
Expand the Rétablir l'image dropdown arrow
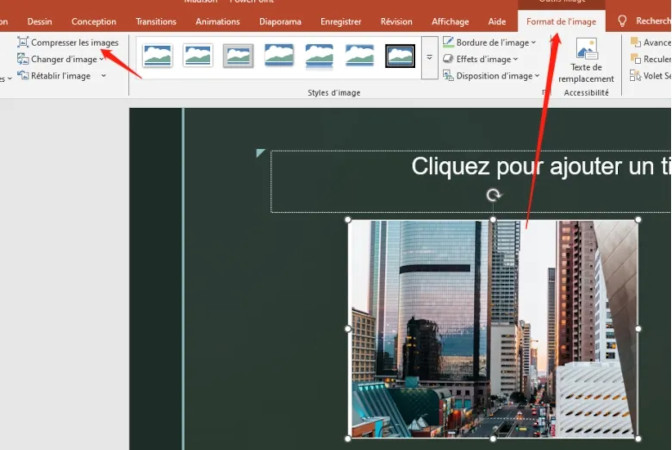(103, 76)
